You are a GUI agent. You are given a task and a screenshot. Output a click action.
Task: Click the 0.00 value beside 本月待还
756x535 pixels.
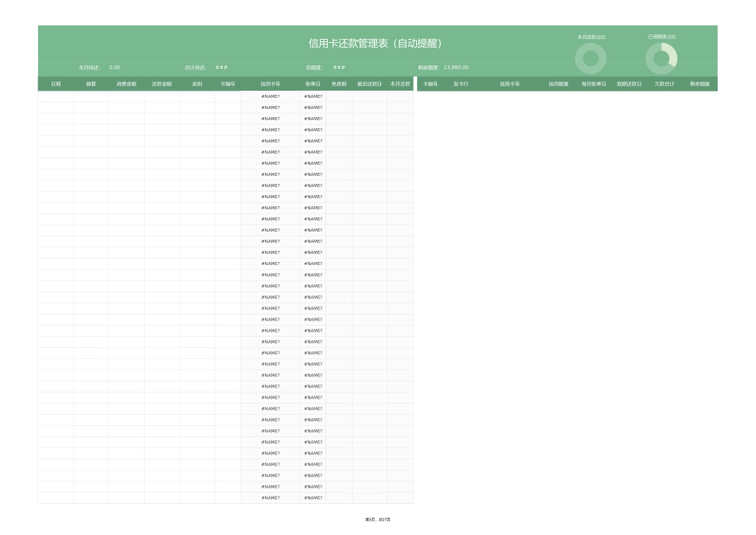tap(115, 68)
